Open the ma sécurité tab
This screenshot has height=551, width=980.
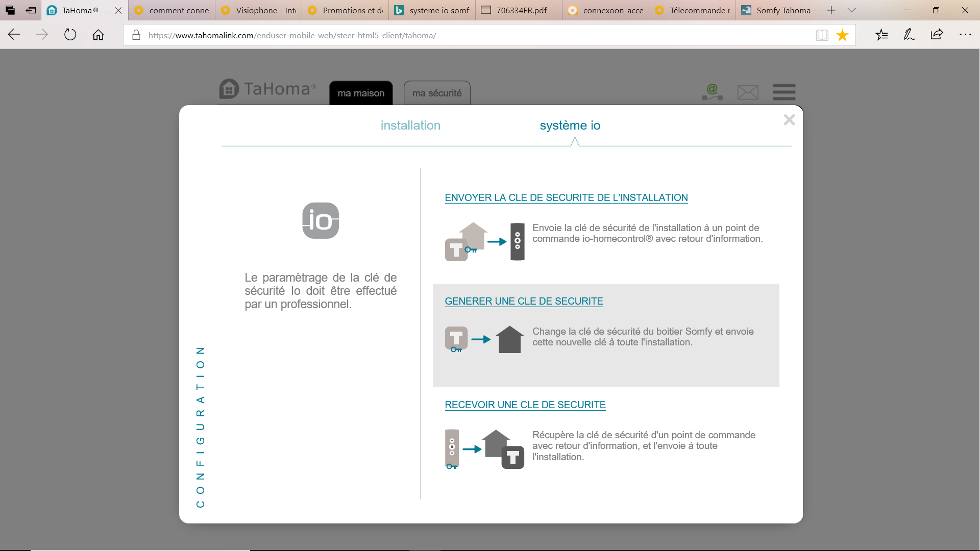[437, 93]
